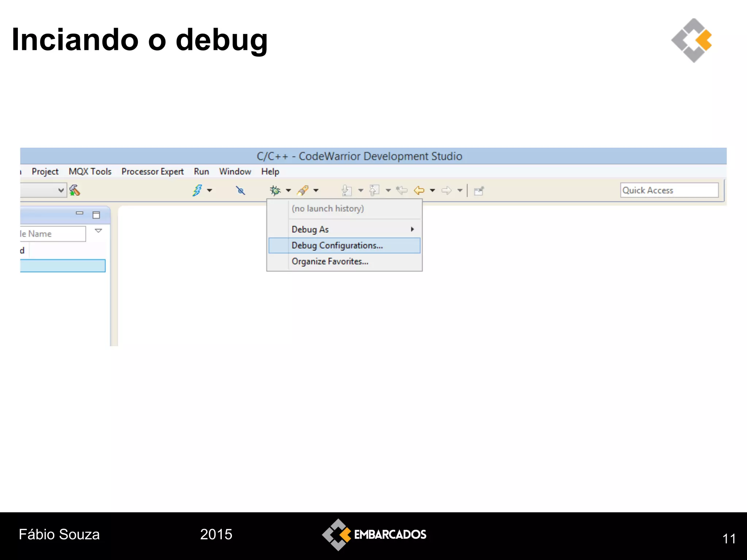Select the highlighted row in left panel
Viewport: 747px width, 560px height.
[63, 266]
